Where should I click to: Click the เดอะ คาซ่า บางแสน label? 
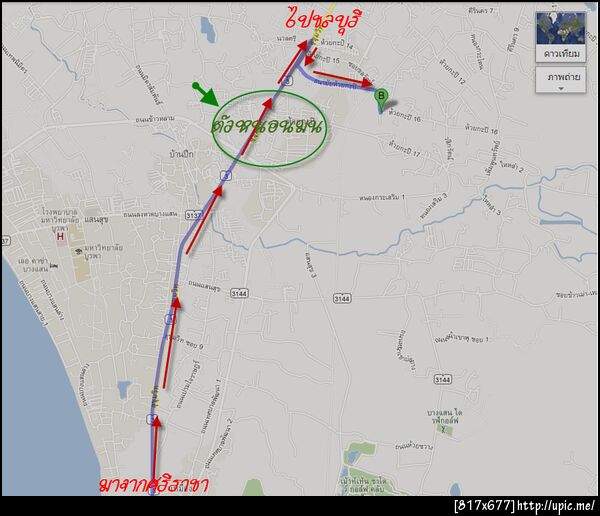(x=33, y=265)
